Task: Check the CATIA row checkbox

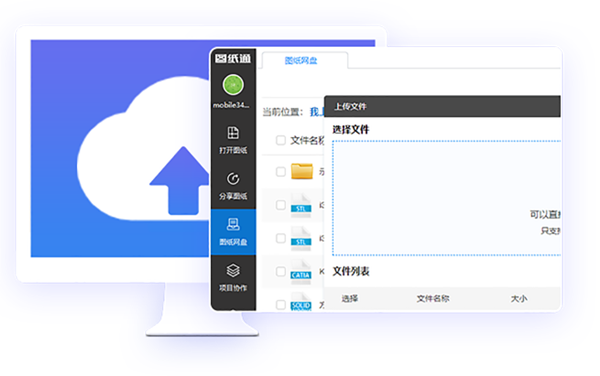Action: pyautogui.click(x=281, y=272)
